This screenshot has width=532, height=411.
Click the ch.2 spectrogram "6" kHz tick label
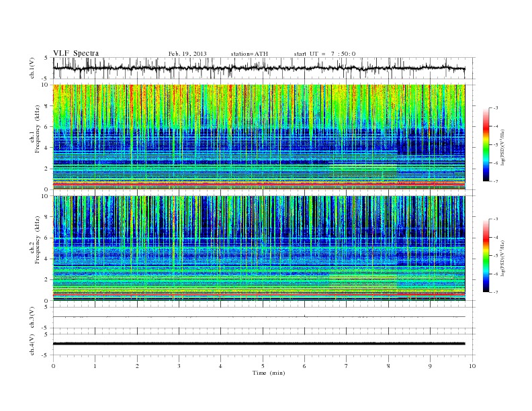[46, 238]
